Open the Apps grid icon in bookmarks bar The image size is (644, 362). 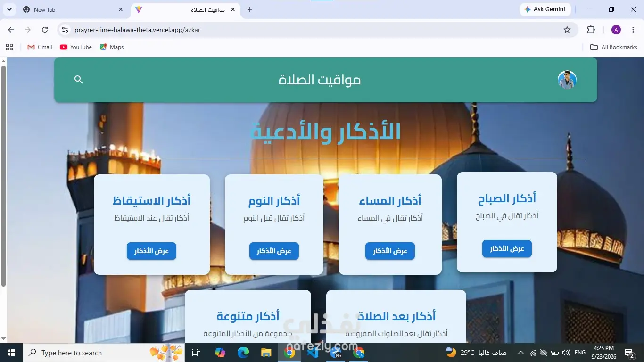[x=9, y=47]
